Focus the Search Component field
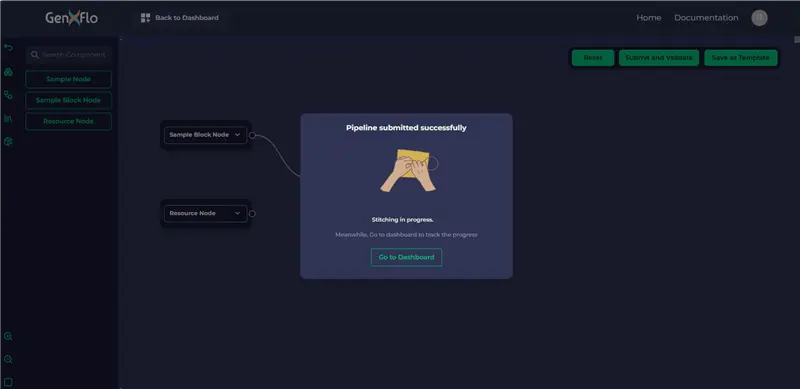This screenshot has width=800, height=389. pyautogui.click(x=69, y=55)
